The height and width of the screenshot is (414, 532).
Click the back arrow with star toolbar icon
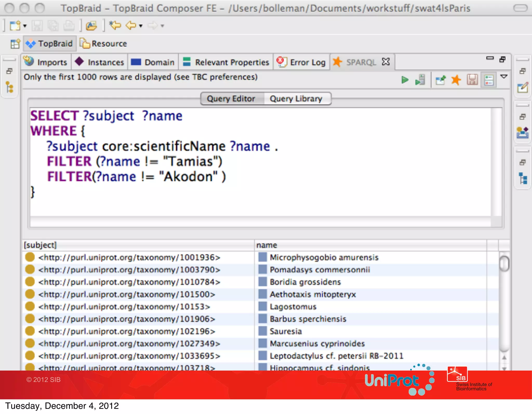point(115,25)
